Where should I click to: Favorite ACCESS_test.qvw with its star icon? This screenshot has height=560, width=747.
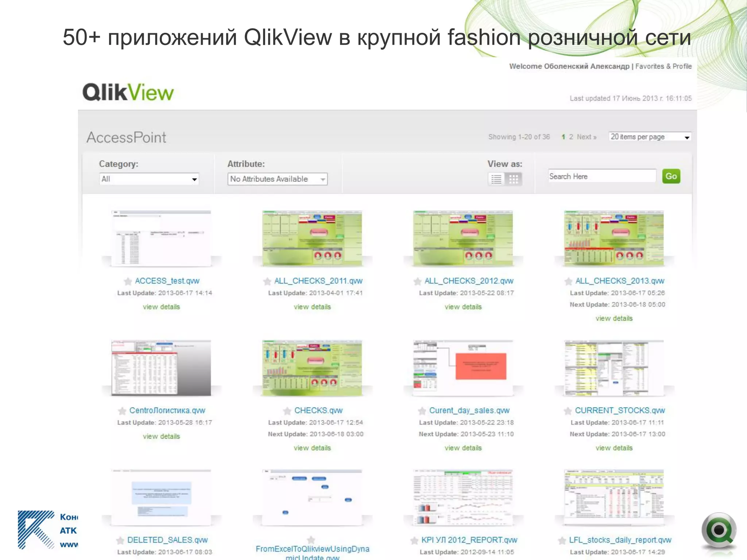(128, 281)
